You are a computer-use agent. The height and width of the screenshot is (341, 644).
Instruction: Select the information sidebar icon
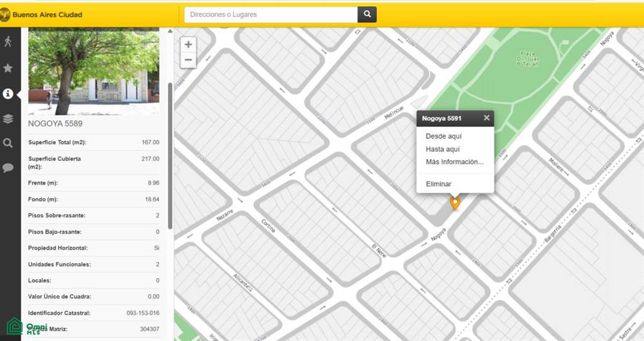point(8,94)
